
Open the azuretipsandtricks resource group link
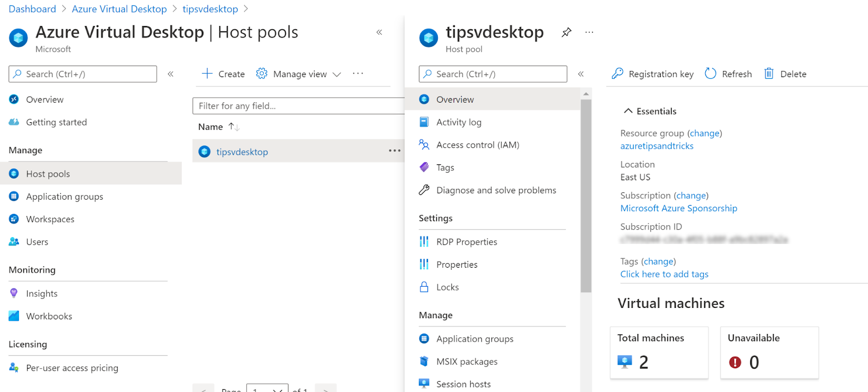point(656,146)
